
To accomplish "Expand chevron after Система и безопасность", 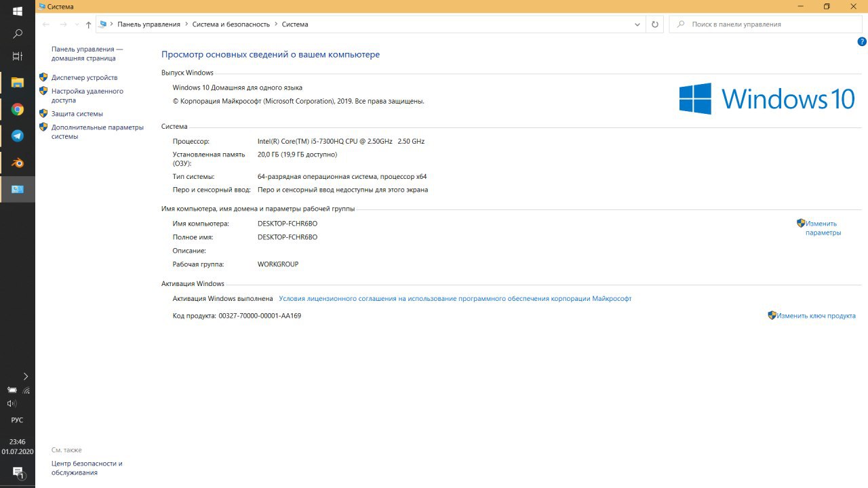I will pyautogui.click(x=276, y=24).
